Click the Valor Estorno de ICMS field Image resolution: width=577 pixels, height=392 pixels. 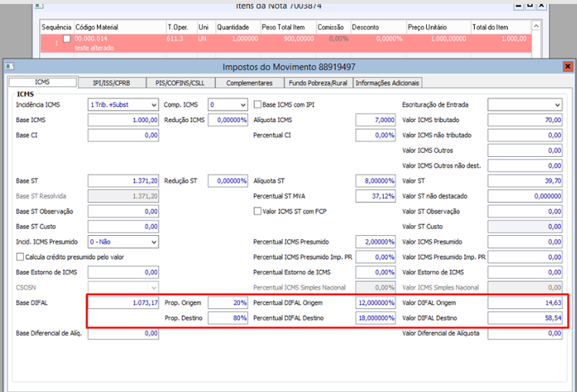pyautogui.click(x=525, y=273)
